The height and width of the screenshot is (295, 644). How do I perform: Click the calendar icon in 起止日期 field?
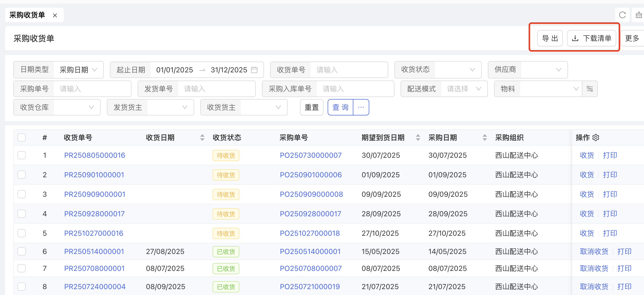point(254,70)
